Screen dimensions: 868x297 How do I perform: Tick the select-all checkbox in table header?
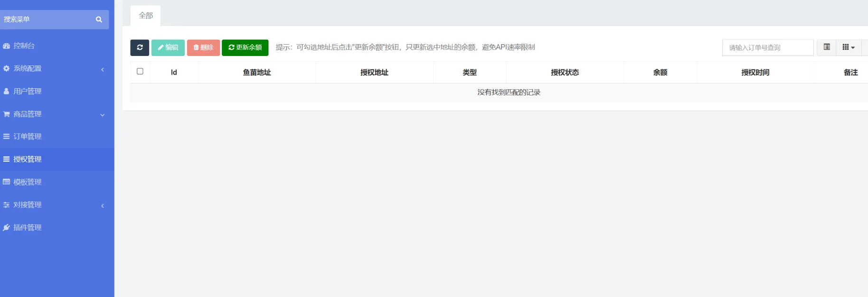(140, 72)
